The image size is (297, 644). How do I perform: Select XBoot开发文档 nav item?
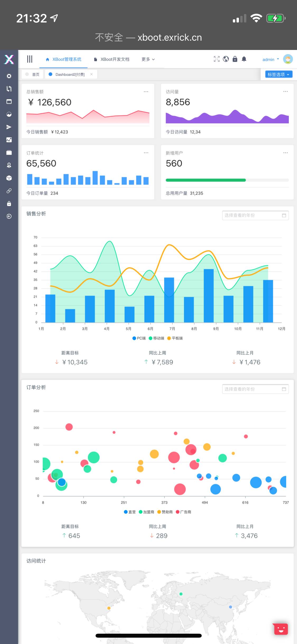(x=112, y=59)
